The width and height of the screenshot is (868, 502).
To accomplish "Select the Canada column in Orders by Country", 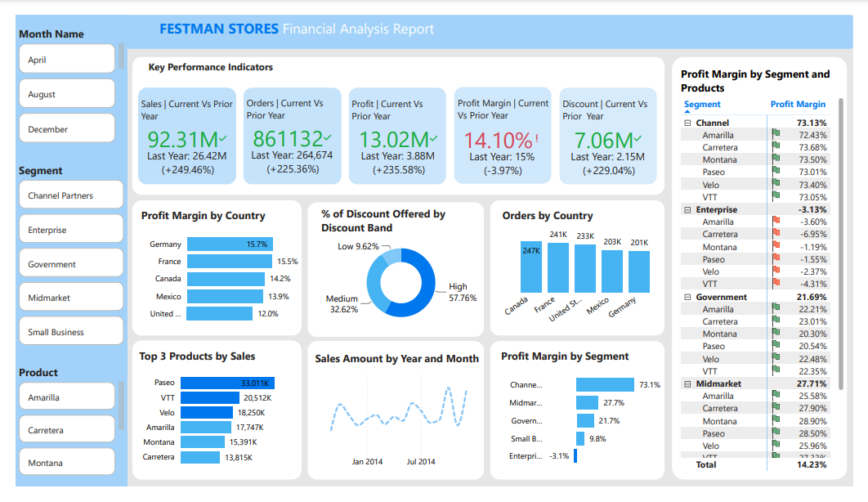I will point(531,267).
